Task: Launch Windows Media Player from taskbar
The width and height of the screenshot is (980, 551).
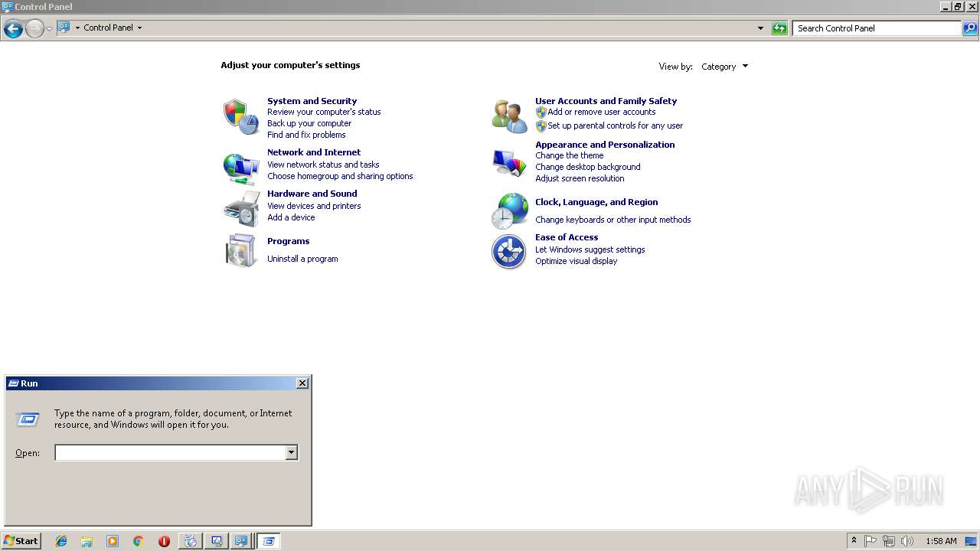Action: pyautogui.click(x=113, y=541)
